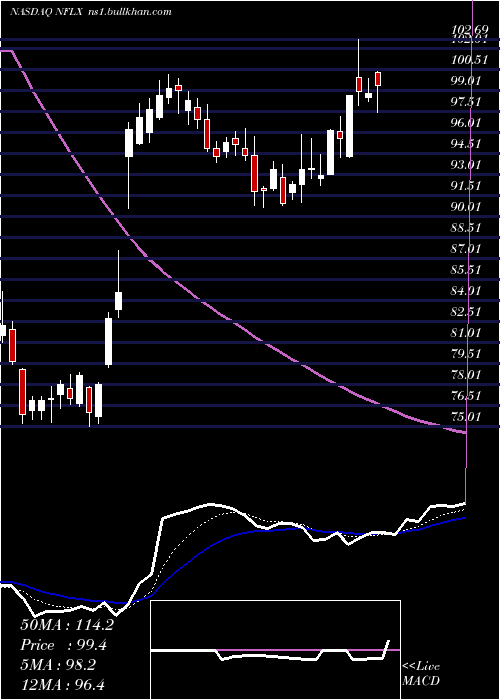Click the 76.51 price axis label

pyautogui.click(x=467, y=396)
